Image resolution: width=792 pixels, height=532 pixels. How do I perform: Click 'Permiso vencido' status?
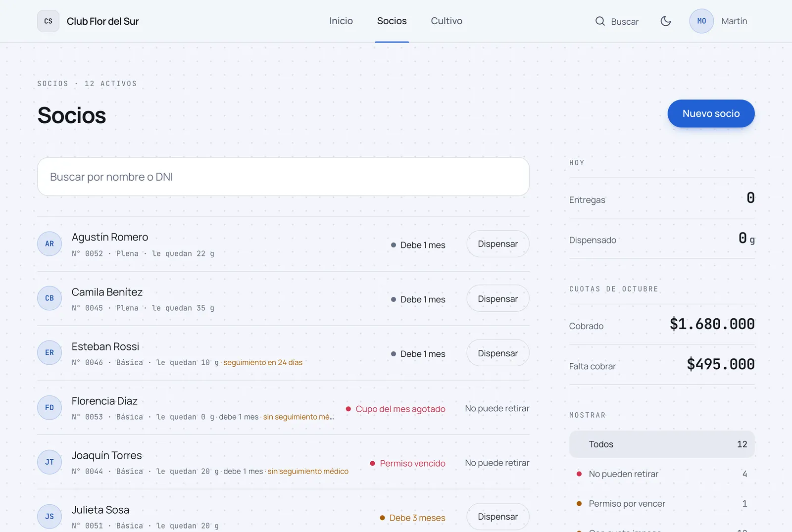click(408, 463)
